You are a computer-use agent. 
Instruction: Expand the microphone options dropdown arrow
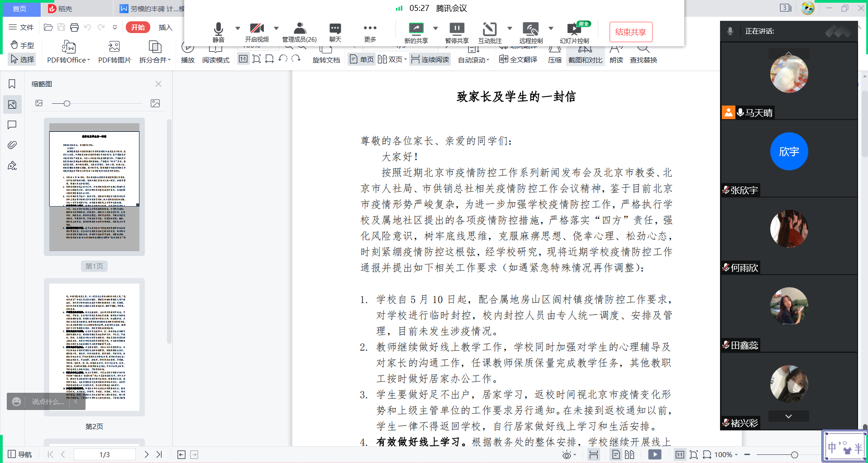click(x=238, y=28)
